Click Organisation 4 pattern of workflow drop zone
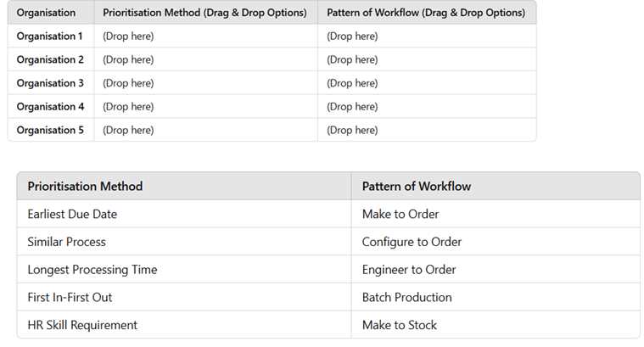Viewport: 644px width, 347px height. click(x=352, y=107)
